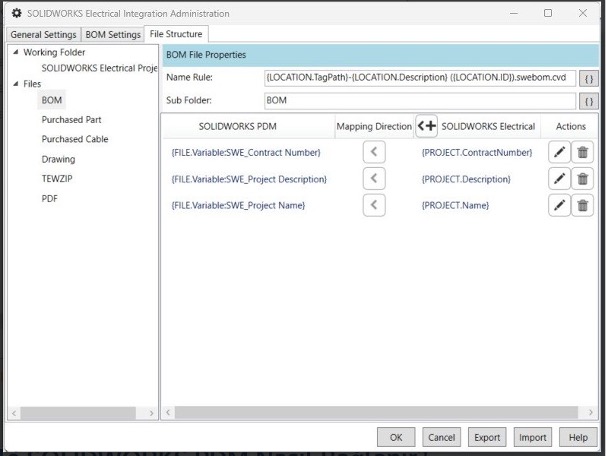Viewport: 606px width, 456px height.
Task: Open variable picker for Name Rule
Action: click(x=589, y=79)
